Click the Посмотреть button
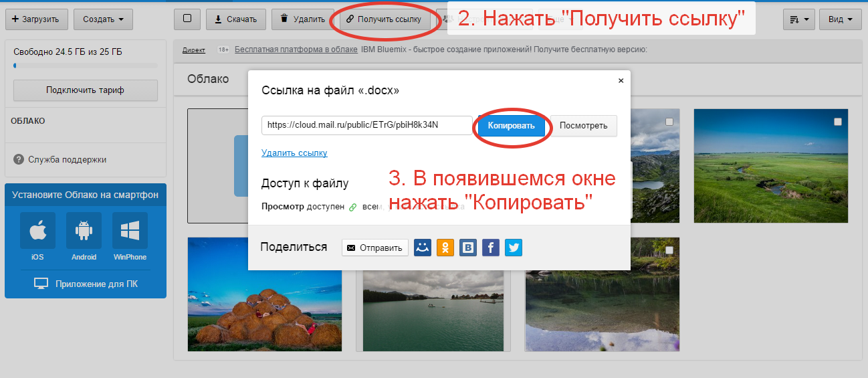This screenshot has width=868, height=378. [584, 126]
